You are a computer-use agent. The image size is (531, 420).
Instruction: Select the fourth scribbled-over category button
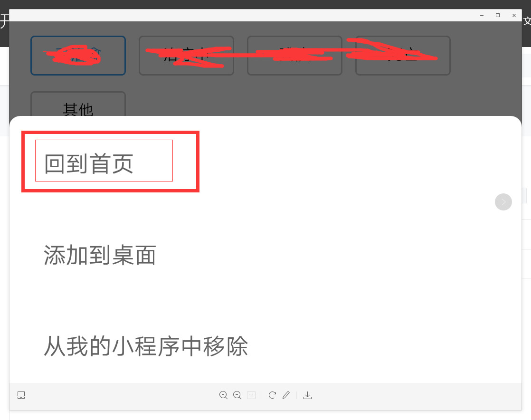click(x=403, y=56)
